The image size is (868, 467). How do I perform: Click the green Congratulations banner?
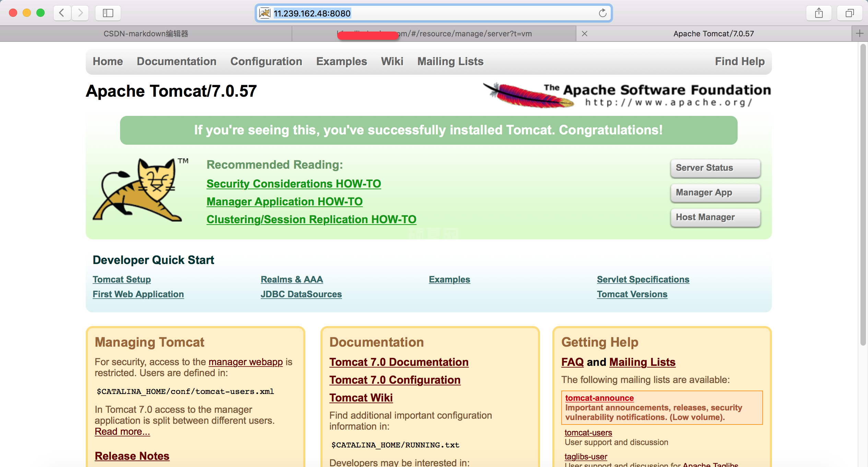429,130
